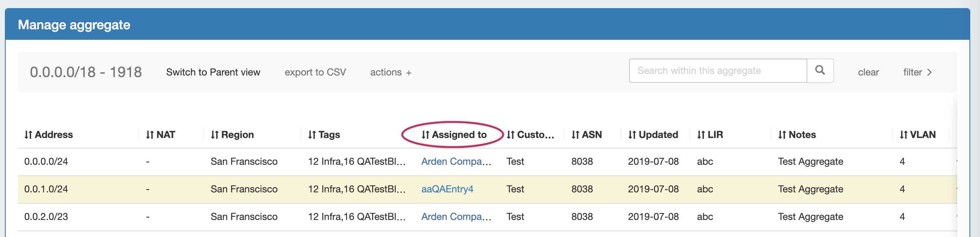Open Arden Compa... link for 0.0.0.0/24
This screenshot has height=237, width=980.
click(456, 162)
